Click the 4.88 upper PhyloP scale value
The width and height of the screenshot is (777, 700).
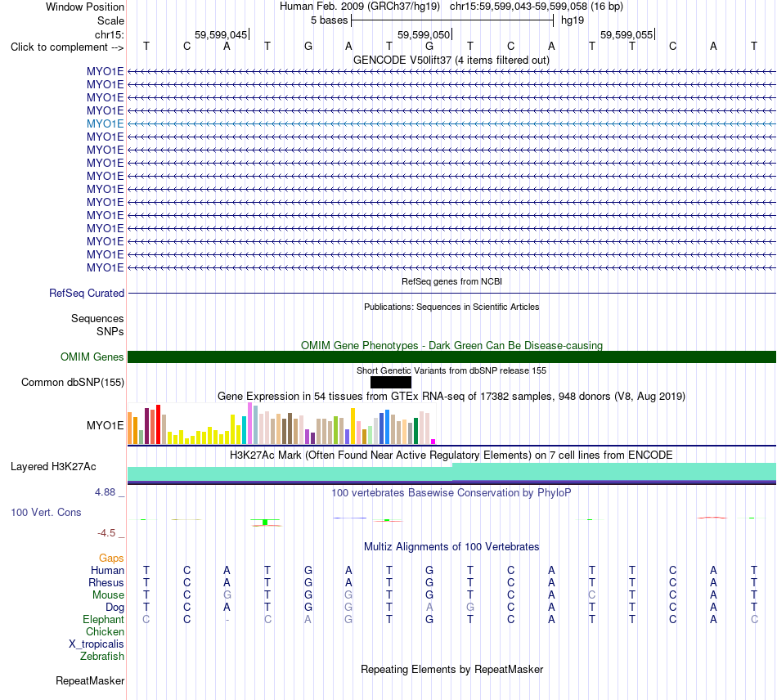click(105, 492)
